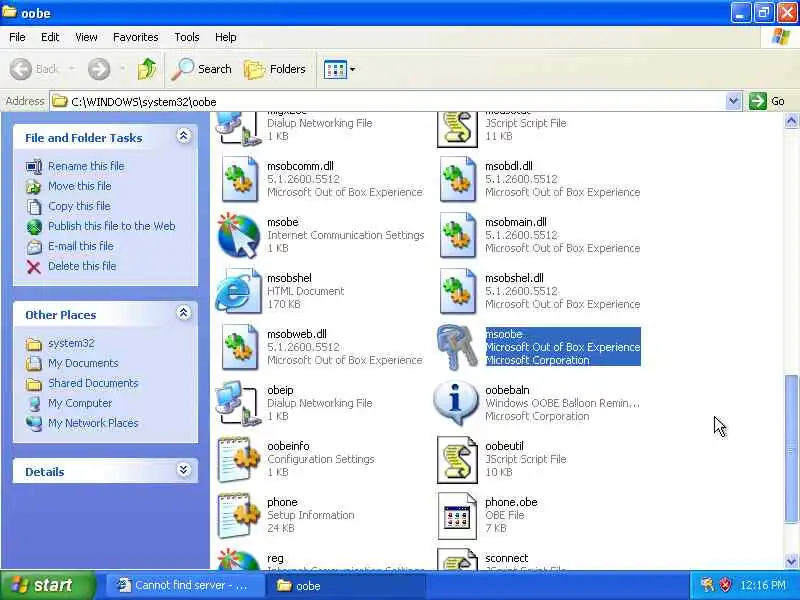Viewport: 800px width, 600px height.
Task: Click the oobebaln info balloon icon
Action: 456,403
